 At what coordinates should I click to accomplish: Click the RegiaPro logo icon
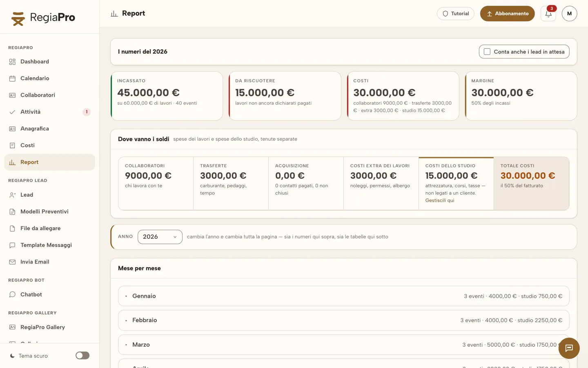click(x=18, y=18)
